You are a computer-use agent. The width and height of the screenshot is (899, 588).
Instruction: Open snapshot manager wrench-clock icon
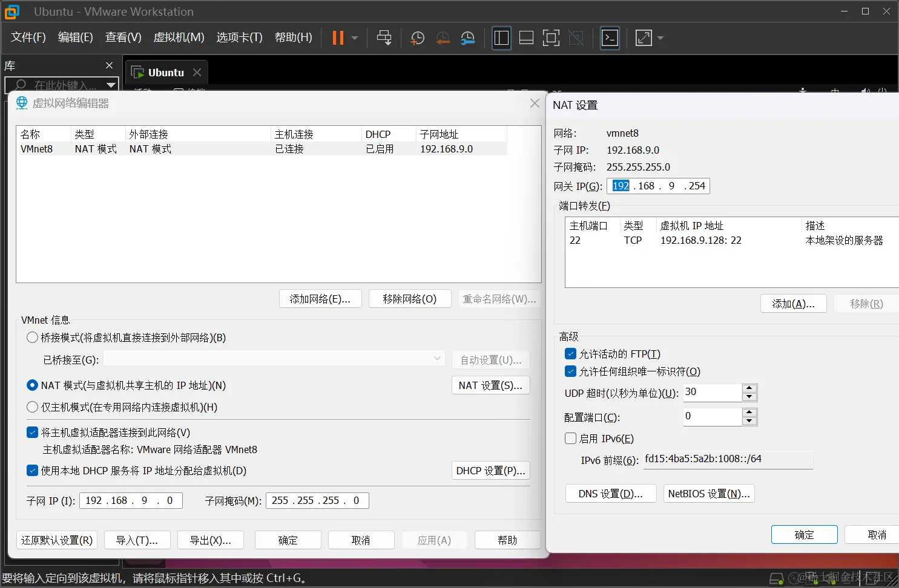(x=467, y=38)
